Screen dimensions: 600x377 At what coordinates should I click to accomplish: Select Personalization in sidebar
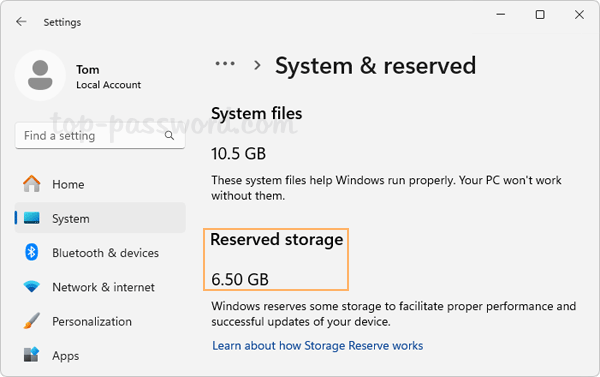[x=92, y=322]
